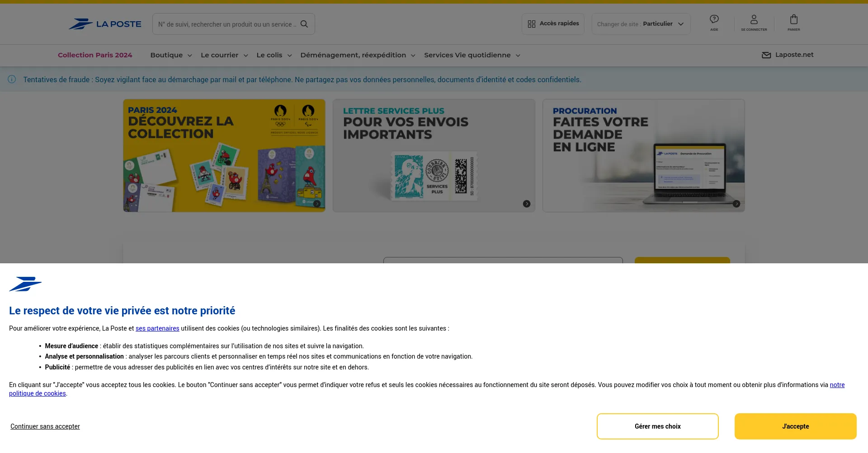Open Services Vie quotidienne menu
The height and width of the screenshot is (453, 868).
tap(472, 55)
